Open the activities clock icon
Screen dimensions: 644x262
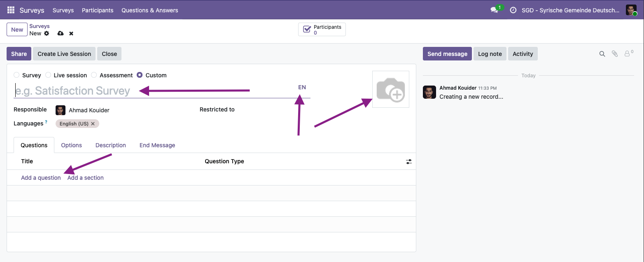tap(513, 10)
